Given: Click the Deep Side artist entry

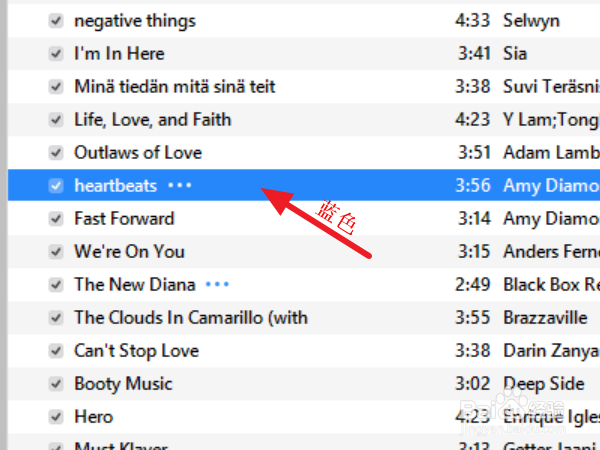Looking at the screenshot, I should 544,384.
